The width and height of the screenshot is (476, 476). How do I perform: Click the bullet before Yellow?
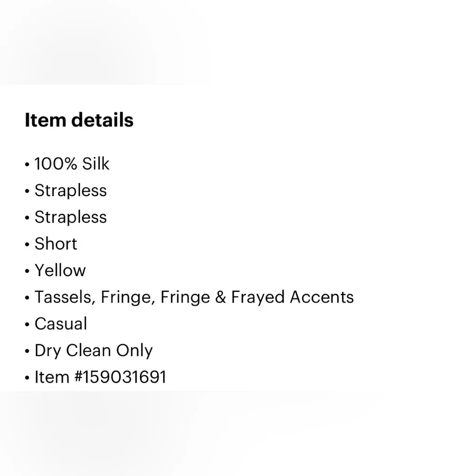(x=27, y=271)
